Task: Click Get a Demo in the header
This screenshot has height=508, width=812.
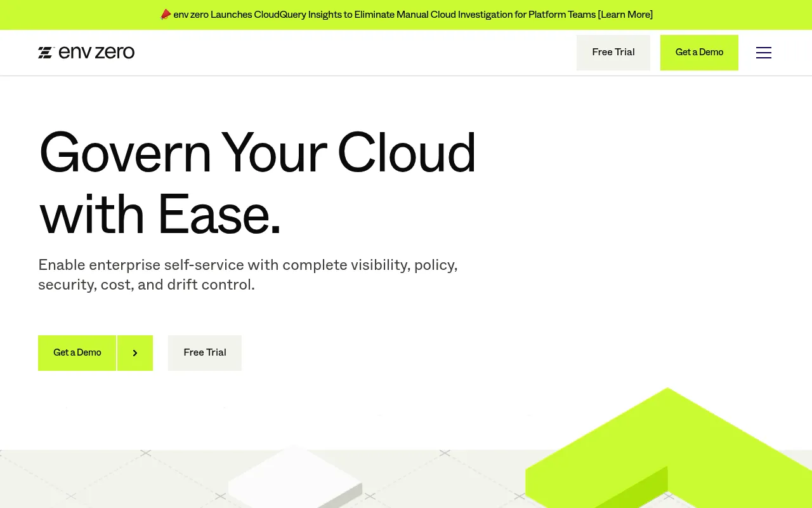Action: [699, 53]
